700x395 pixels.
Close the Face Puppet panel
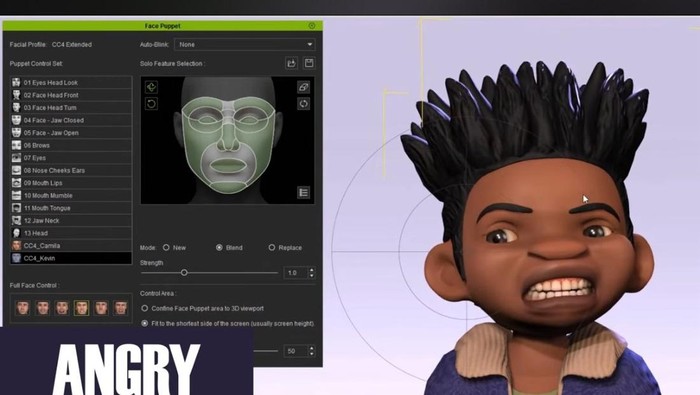pos(312,26)
